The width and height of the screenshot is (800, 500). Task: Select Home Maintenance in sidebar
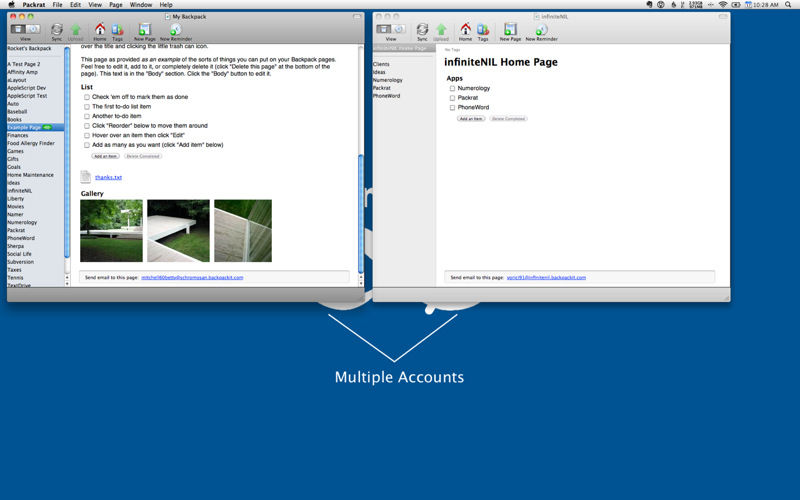click(31, 175)
